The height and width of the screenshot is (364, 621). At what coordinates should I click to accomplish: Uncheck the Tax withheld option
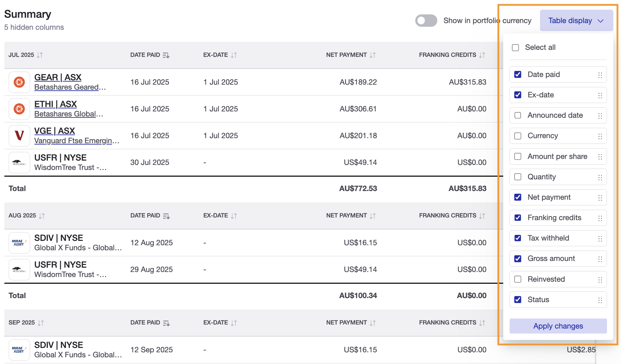pyautogui.click(x=518, y=238)
